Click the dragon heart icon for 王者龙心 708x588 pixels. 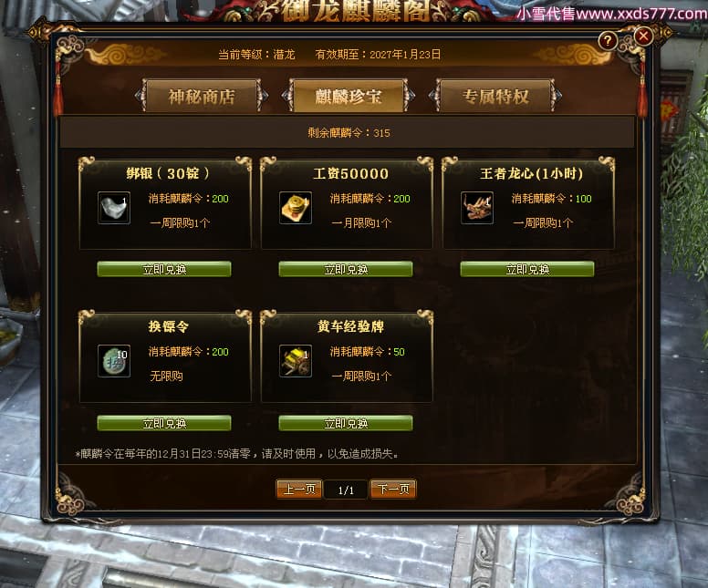tap(477, 208)
